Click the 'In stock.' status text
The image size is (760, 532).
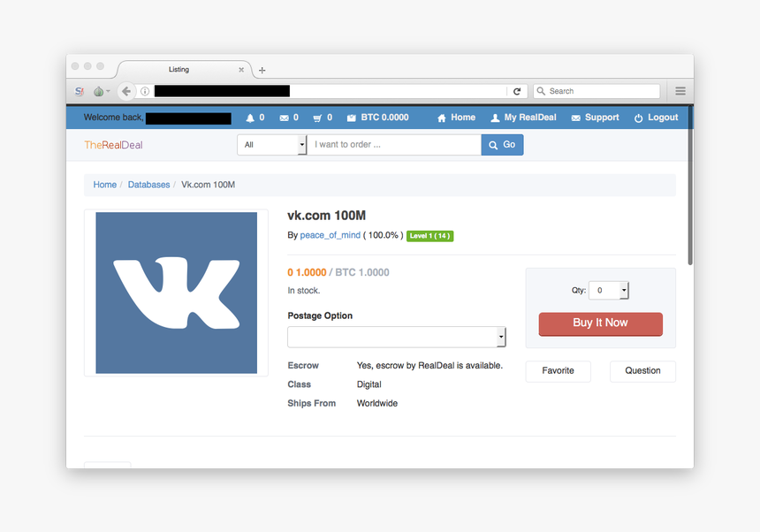click(x=304, y=291)
